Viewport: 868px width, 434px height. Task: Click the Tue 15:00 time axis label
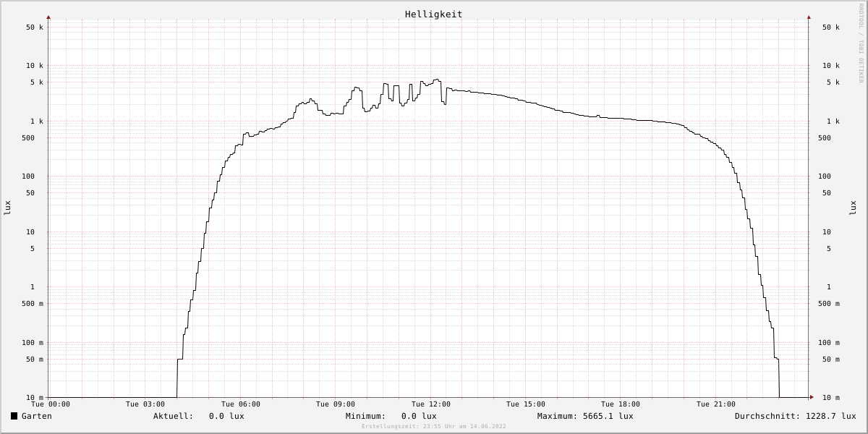click(526, 404)
